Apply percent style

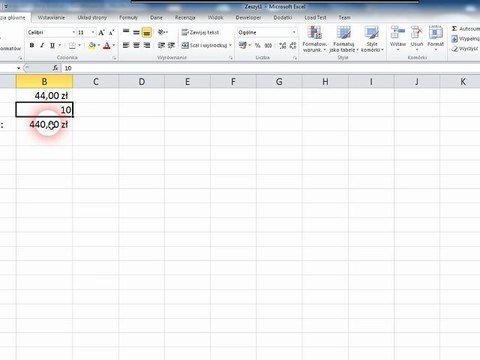click(257, 45)
